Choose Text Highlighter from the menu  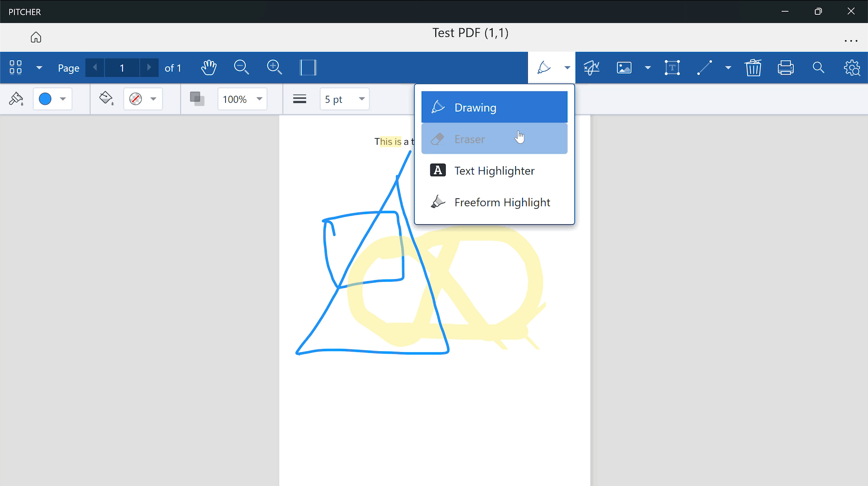pos(494,171)
